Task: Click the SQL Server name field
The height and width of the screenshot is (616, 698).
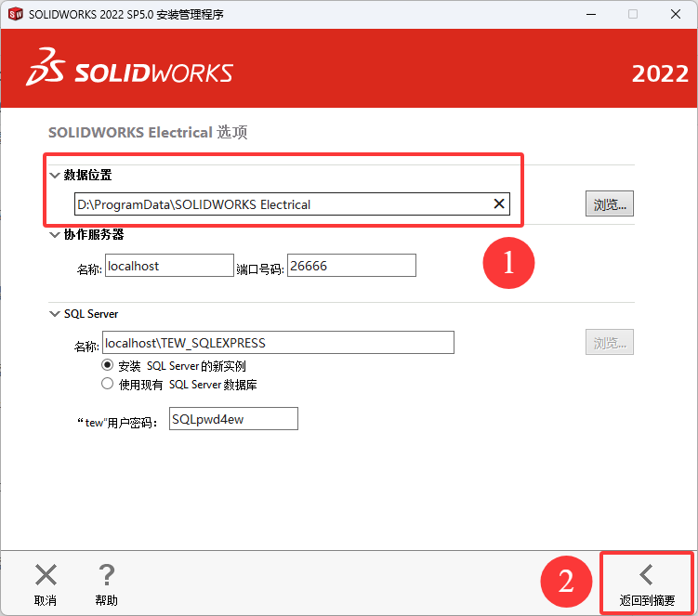Action: click(x=278, y=343)
